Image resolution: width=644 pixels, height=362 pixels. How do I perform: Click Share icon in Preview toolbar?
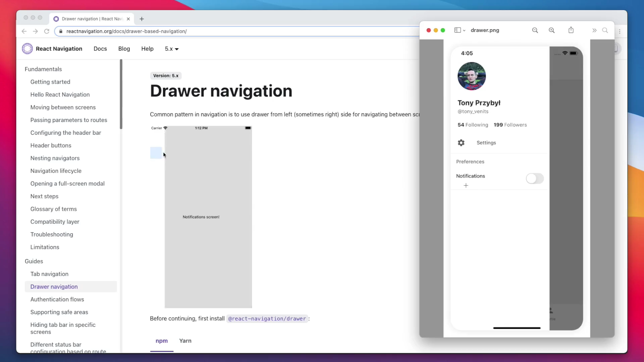(x=571, y=30)
